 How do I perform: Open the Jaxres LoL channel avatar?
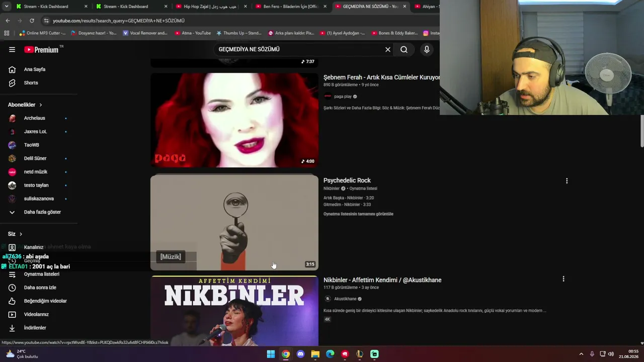(x=13, y=132)
